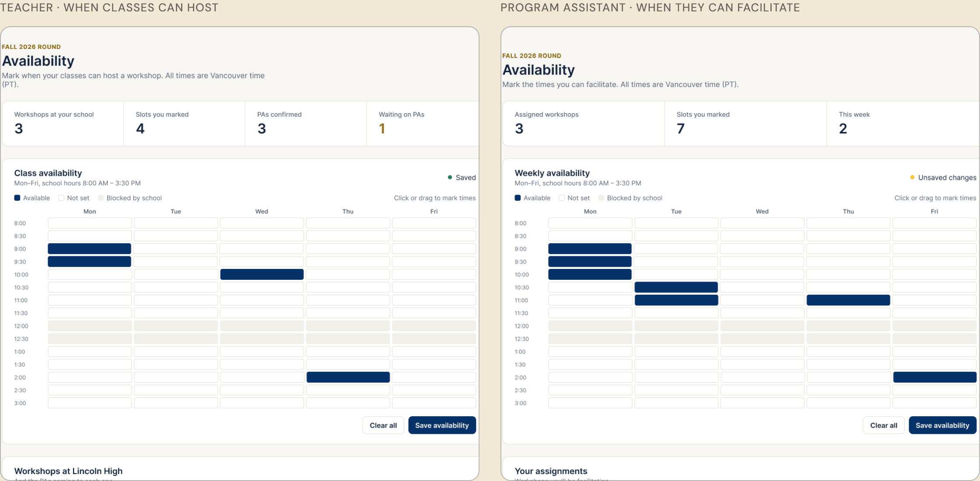This screenshot has width=980, height=481.
Task: Mark Teacher Friday 1:00 slot available
Action: [434, 352]
